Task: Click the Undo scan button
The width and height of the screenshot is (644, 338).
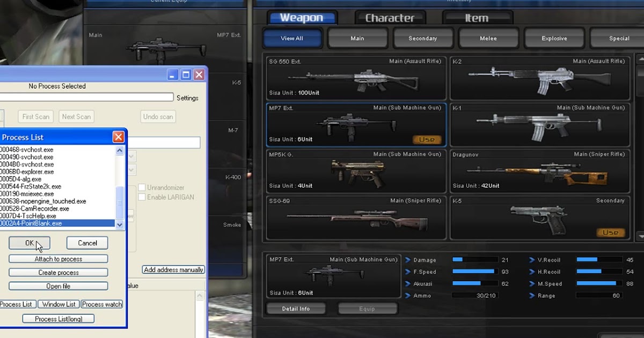Action: tap(158, 116)
